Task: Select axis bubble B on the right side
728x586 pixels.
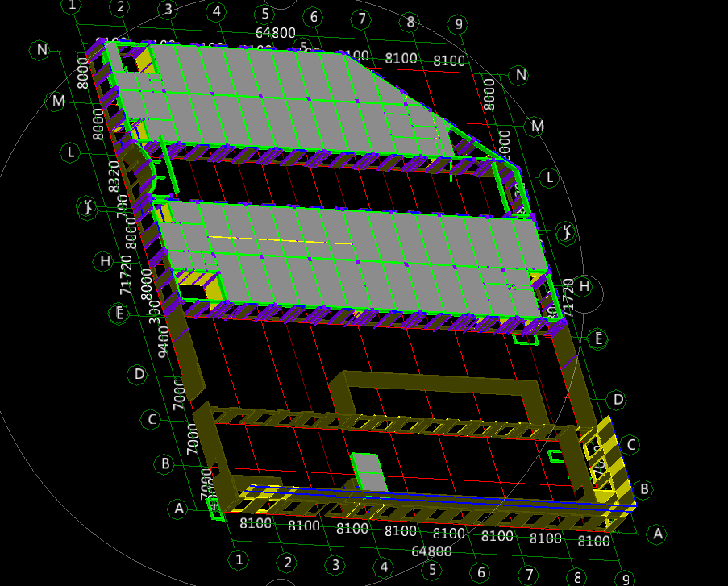Action: [644, 489]
